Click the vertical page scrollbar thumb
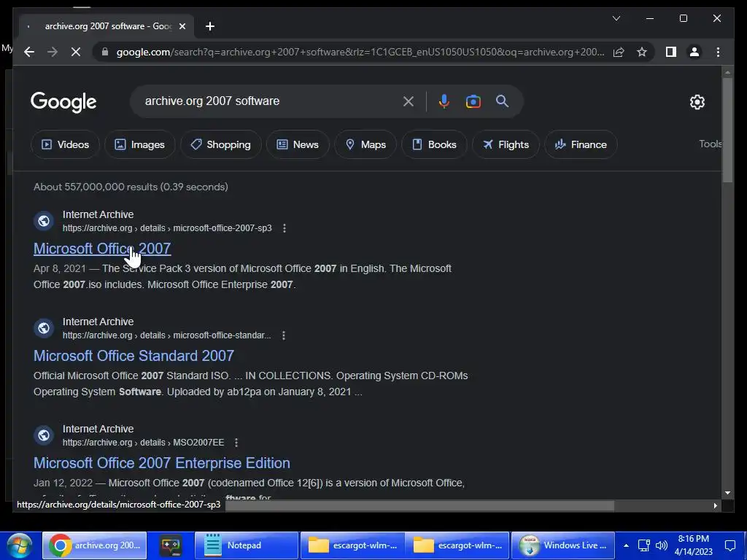Screen dimensions: 747x560 pos(727,130)
